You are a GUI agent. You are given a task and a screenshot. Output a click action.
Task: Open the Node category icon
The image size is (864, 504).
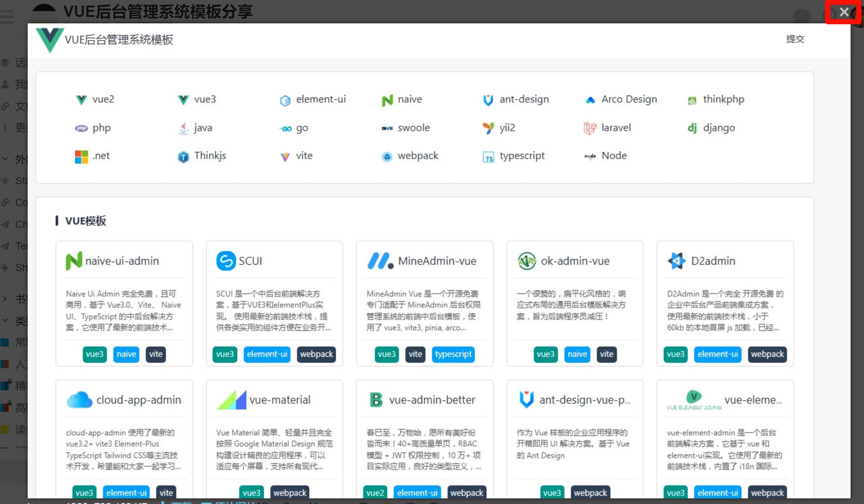point(590,157)
